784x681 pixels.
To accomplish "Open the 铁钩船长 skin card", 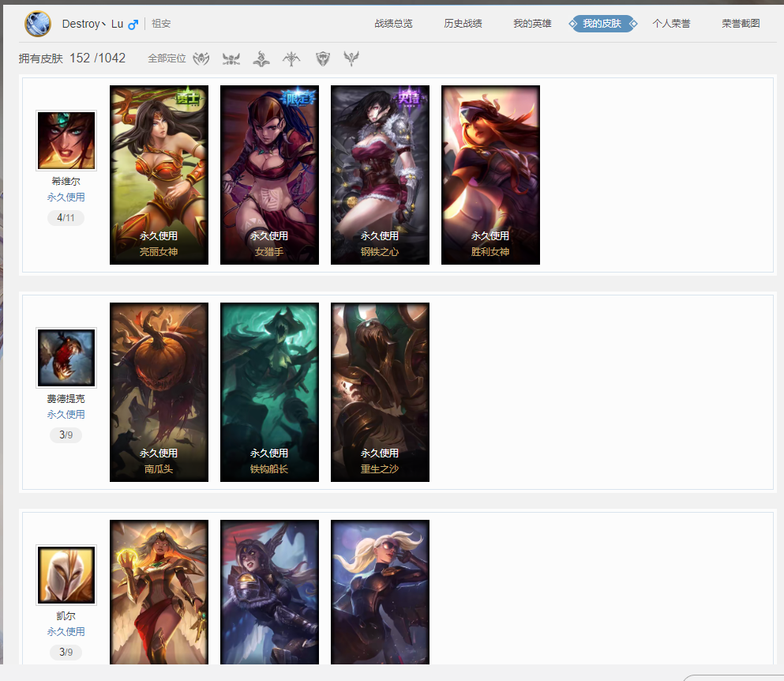I will [x=269, y=392].
